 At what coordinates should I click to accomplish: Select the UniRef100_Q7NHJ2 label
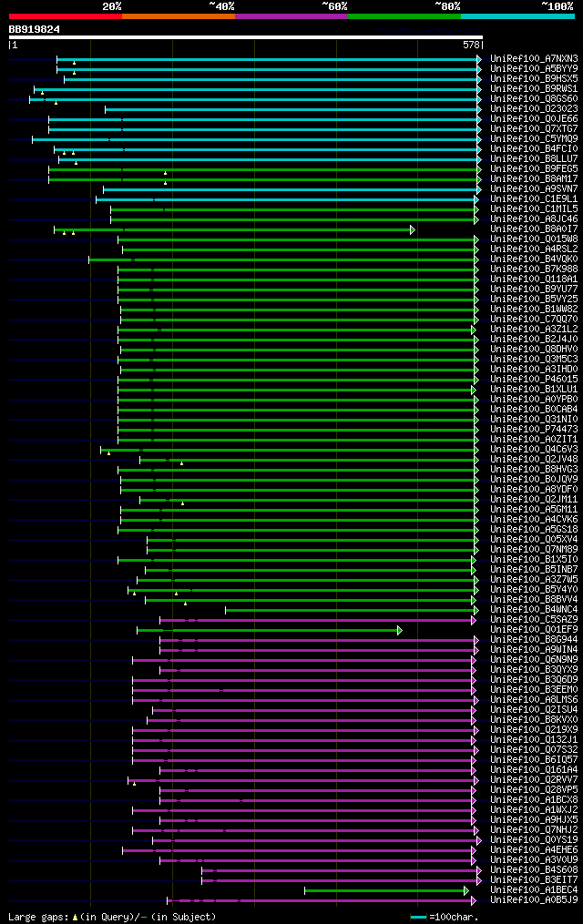pyautogui.click(x=534, y=830)
